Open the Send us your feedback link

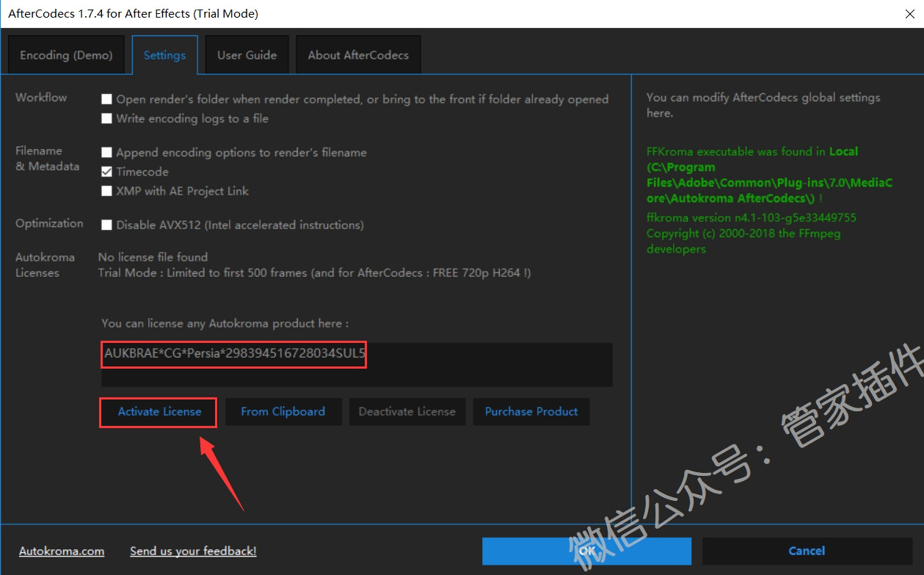193,551
